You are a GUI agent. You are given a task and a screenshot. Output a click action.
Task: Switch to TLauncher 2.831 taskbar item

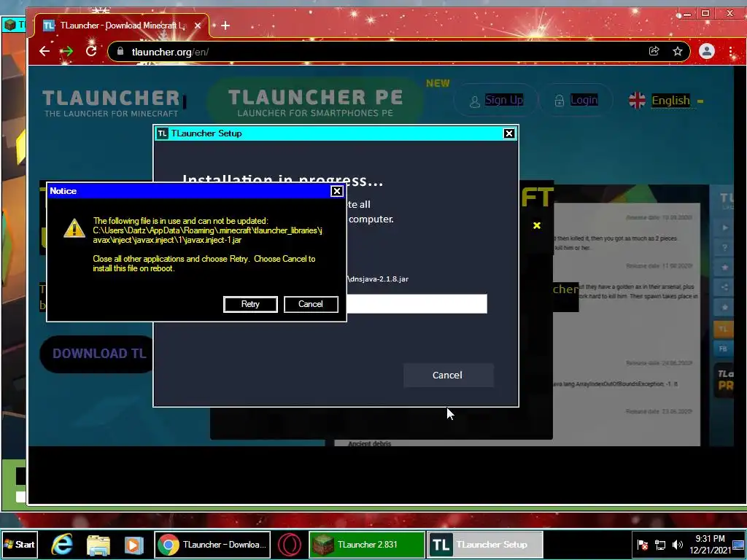pyautogui.click(x=367, y=544)
